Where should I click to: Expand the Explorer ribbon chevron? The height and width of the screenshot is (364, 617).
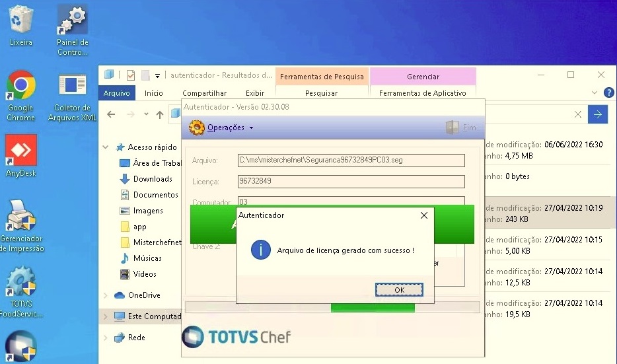click(x=594, y=93)
